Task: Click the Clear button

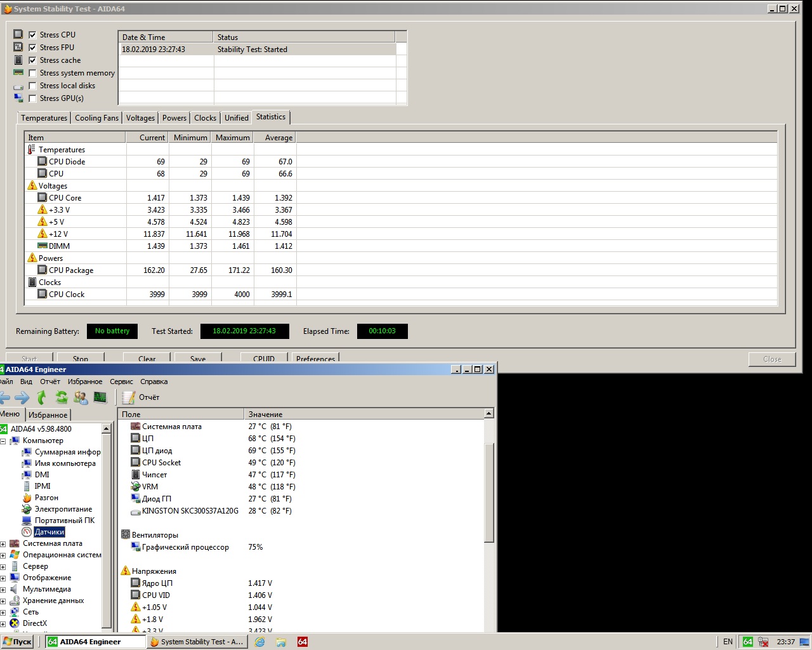Action: pos(147,359)
